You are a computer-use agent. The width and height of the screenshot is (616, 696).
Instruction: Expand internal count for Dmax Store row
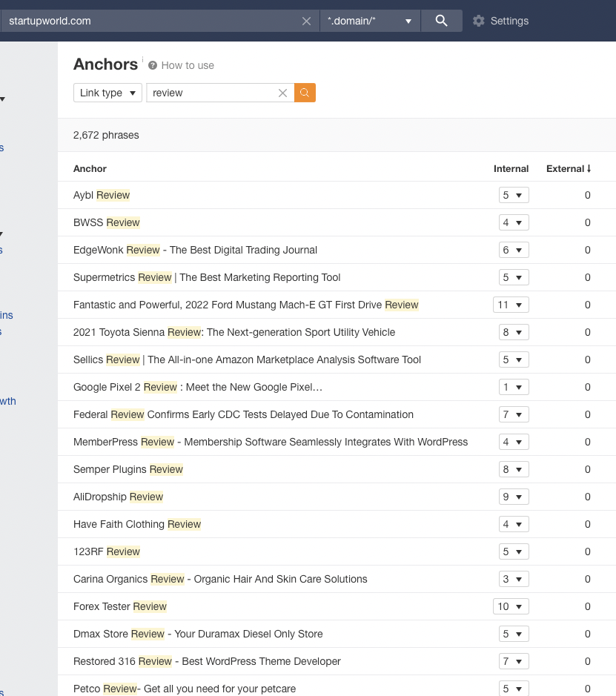point(514,634)
